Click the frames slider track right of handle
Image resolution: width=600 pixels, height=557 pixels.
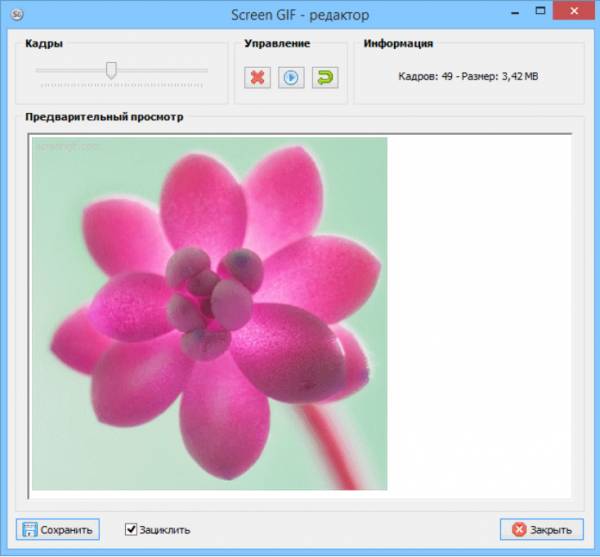160,71
